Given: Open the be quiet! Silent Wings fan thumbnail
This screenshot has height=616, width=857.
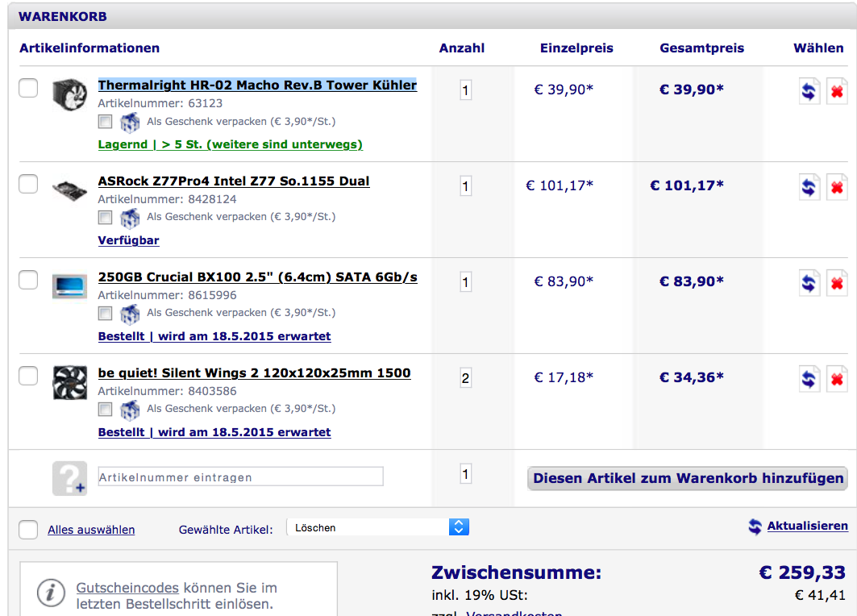Looking at the screenshot, I should pyautogui.click(x=69, y=383).
